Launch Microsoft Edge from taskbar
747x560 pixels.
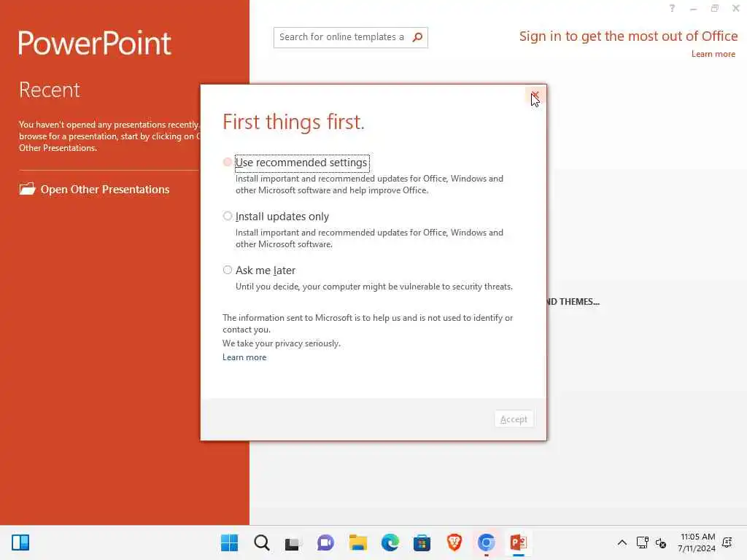coord(390,542)
